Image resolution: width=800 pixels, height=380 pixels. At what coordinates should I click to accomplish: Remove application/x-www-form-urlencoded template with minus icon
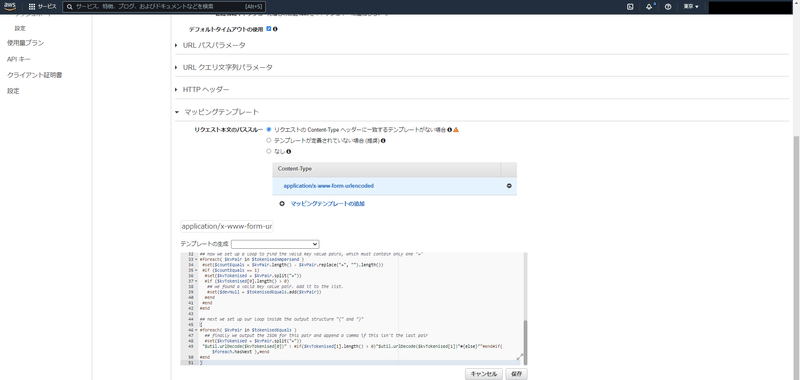pyautogui.click(x=509, y=186)
